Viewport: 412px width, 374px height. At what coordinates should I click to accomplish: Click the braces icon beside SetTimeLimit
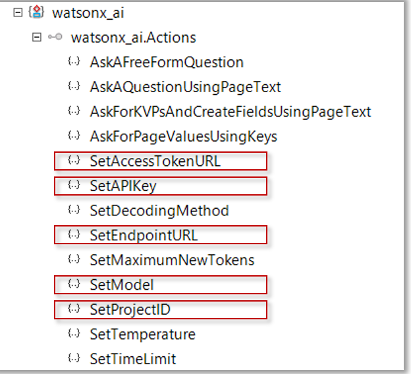(x=74, y=358)
